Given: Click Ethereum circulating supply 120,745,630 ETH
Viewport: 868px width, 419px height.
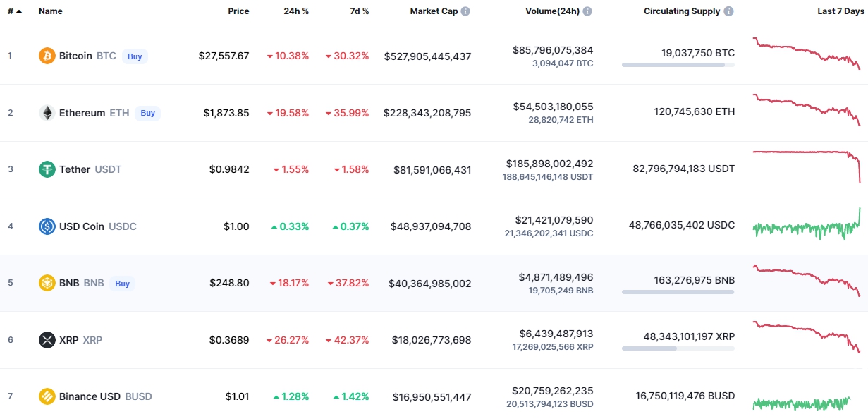Looking at the screenshot, I should pos(695,111).
